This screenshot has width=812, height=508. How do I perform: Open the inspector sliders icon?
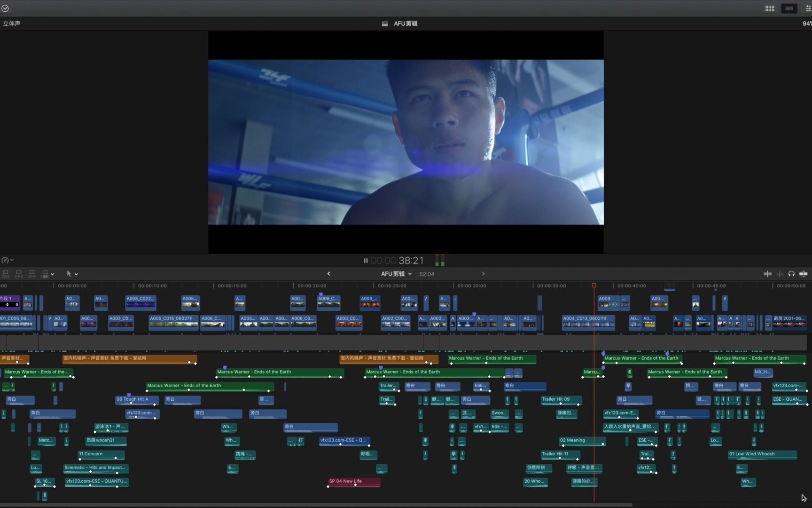point(808,8)
